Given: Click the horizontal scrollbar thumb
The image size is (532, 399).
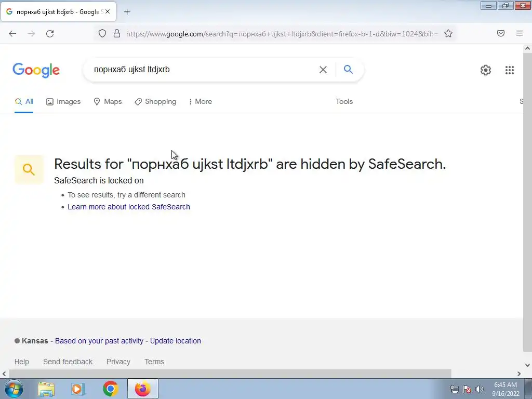Looking at the screenshot, I should point(230,374).
